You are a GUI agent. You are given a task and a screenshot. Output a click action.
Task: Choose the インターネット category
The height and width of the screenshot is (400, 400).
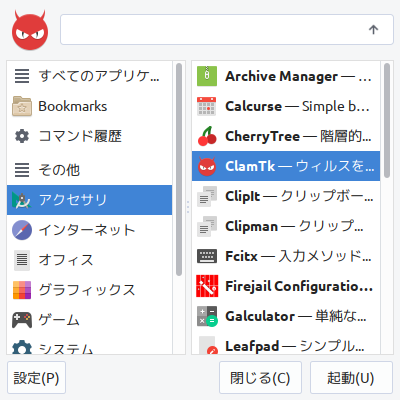click(x=87, y=230)
